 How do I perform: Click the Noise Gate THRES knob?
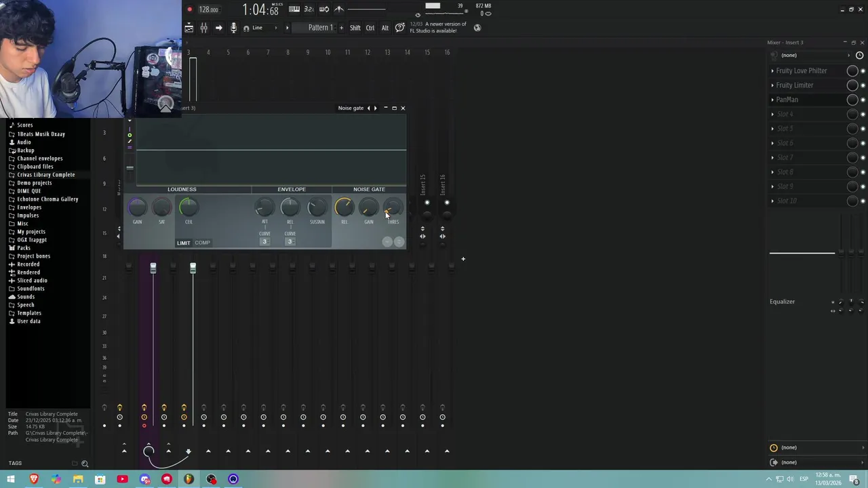393,207
